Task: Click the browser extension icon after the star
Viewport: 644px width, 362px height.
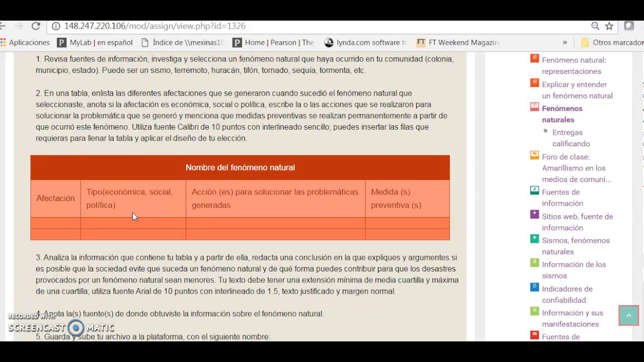Action: [629, 26]
